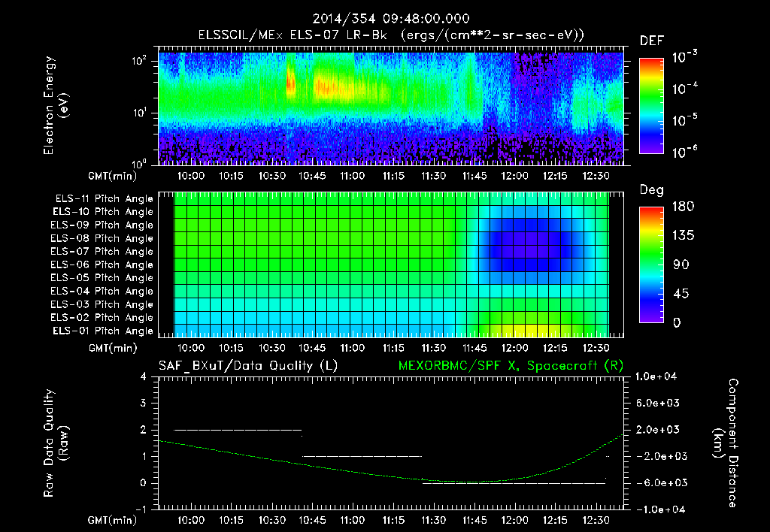Click the DEF color bar label
Image resolution: width=770 pixels, height=532 pixels.
coord(652,41)
